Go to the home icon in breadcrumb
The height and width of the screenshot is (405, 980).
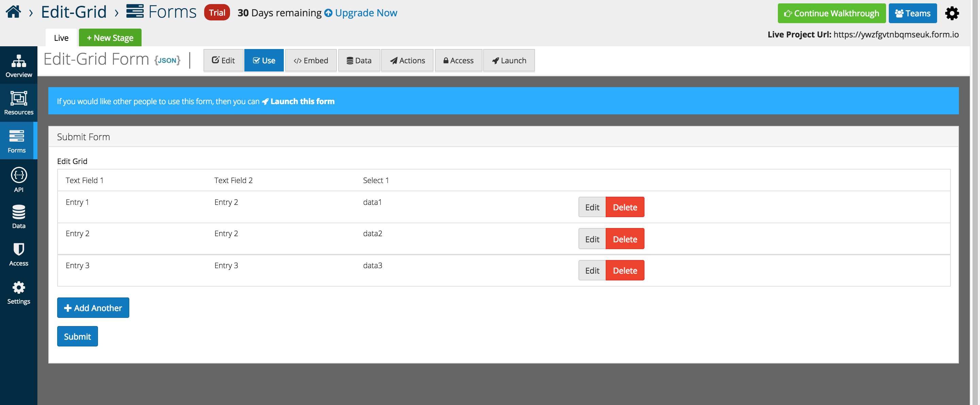click(x=13, y=12)
